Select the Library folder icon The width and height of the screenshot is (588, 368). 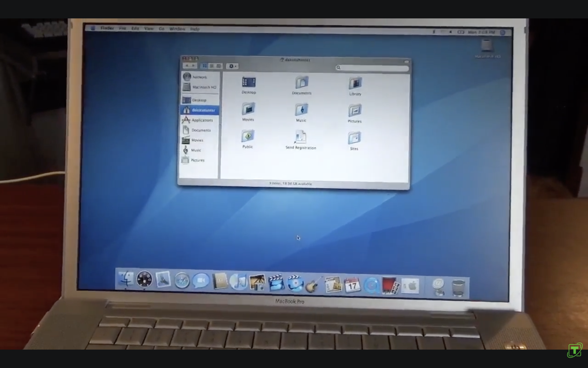(x=355, y=83)
